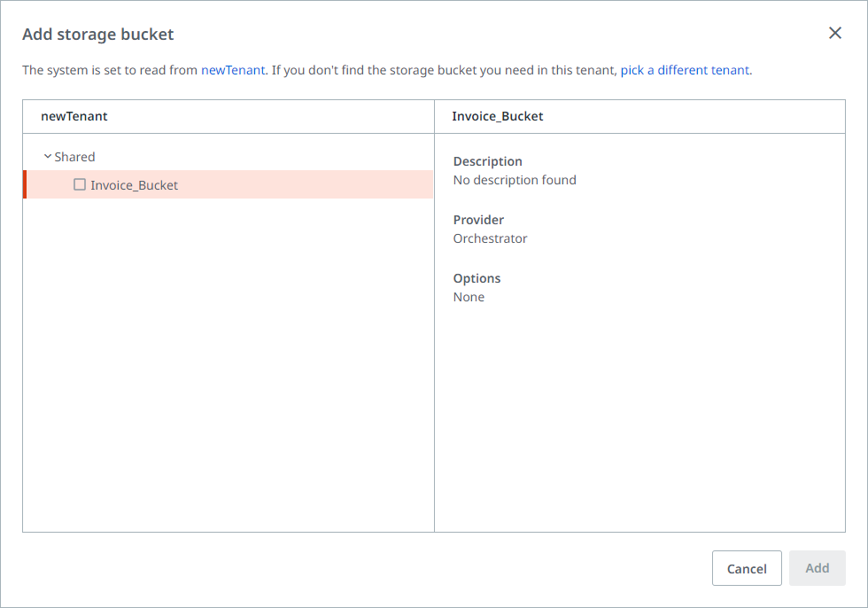Screen dimensions: 868x608
Task: Tick the checkbox beside Invoice_Bucket
Action: (80, 184)
